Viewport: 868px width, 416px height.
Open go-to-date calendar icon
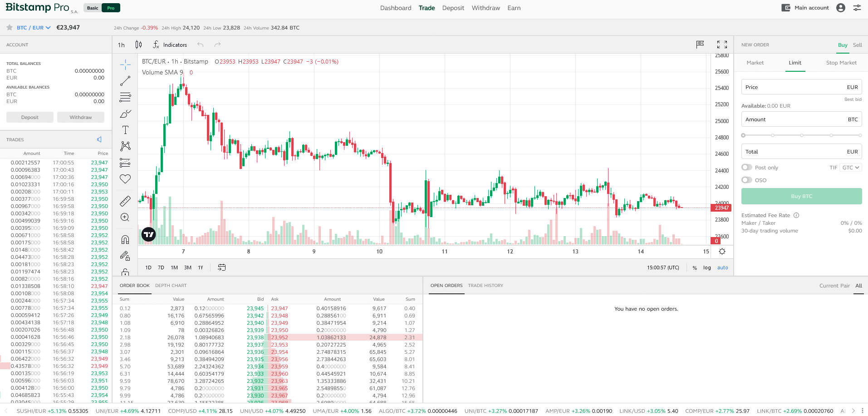pyautogui.click(x=221, y=267)
